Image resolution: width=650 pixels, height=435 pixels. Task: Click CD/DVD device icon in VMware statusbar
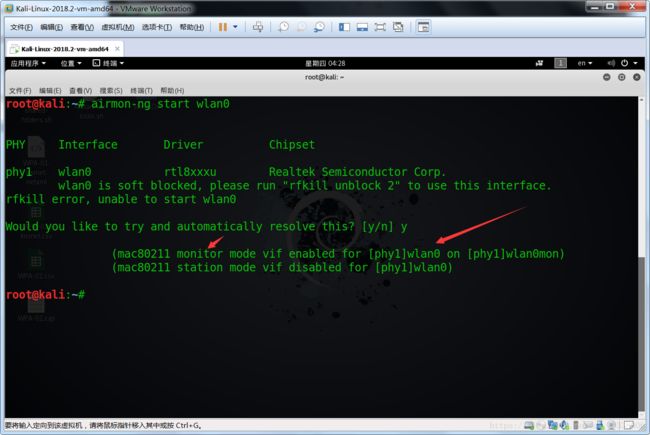(541, 425)
